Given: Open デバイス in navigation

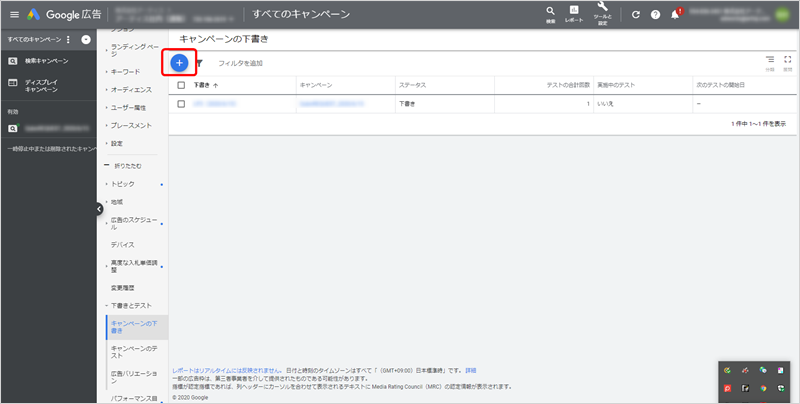Looking at the screenshot, I should 122,245.
